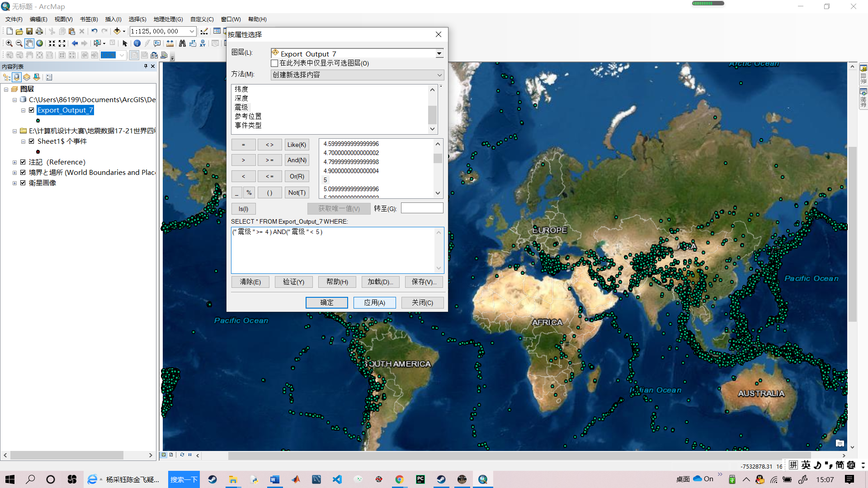Open the map scale 1:125,000,000 dropdown
The image size is (868, 488).
pos(192,31)
